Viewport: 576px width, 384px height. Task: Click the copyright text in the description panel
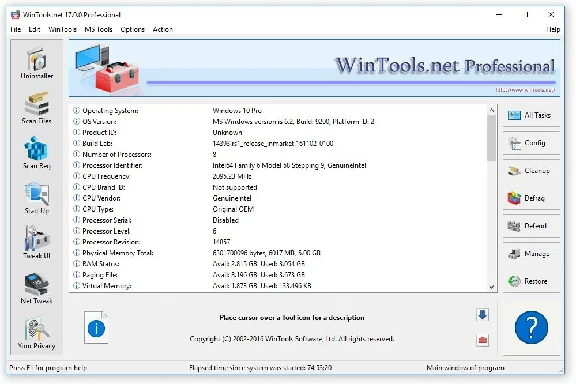click(x=292, y=338)
